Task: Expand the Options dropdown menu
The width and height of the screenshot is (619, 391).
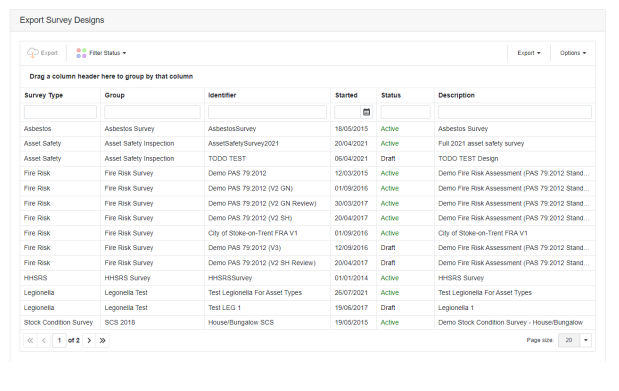Action: 573,53
